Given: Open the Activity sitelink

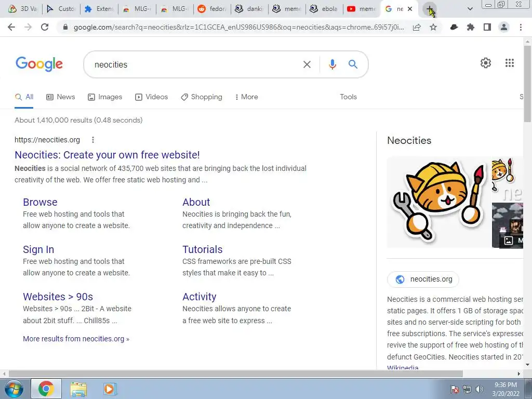Looking at the screenshot, I should point(199,297).
